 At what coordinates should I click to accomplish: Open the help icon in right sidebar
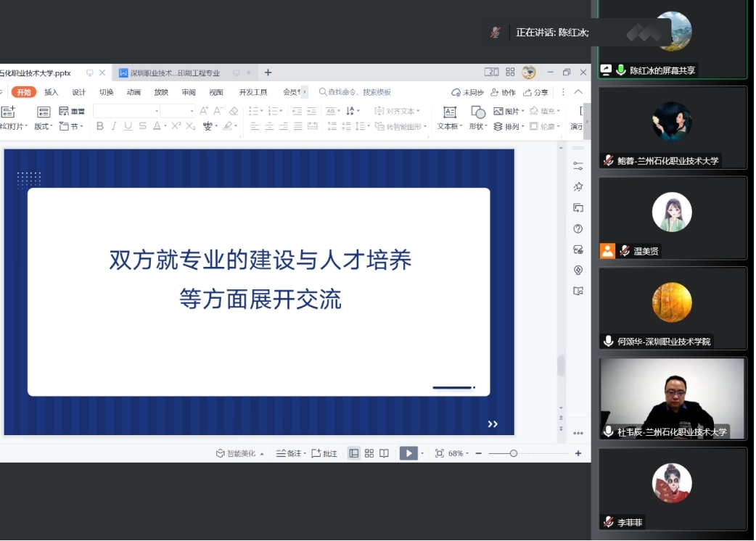tap(578, 228)
